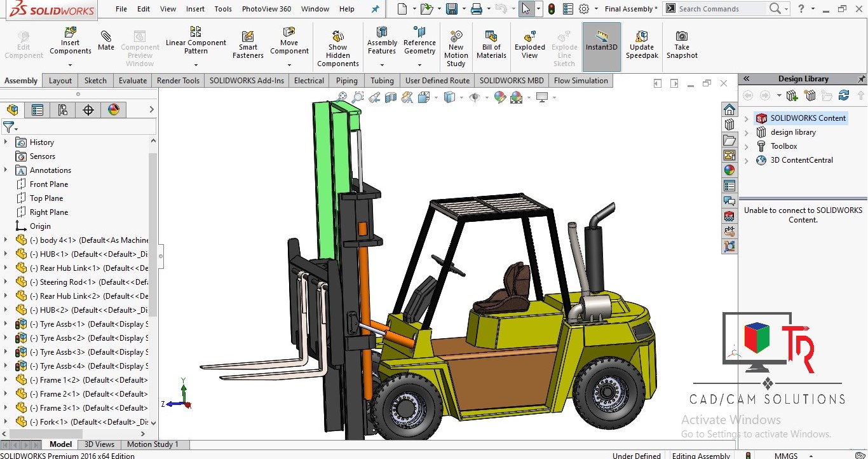Open Assembly Features tool
The image size is (868, 459).
(x=382, y=41)
